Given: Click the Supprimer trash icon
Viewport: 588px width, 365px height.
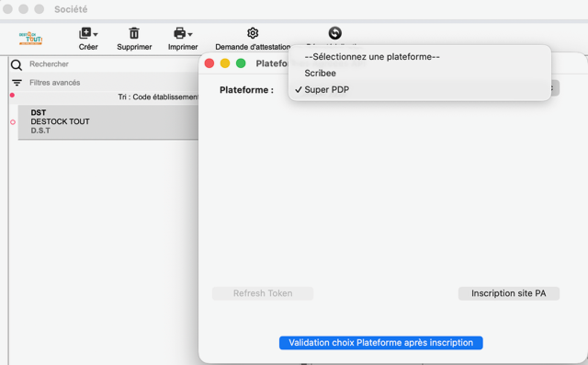Looking at the screenshot, I should pos(134,33).
